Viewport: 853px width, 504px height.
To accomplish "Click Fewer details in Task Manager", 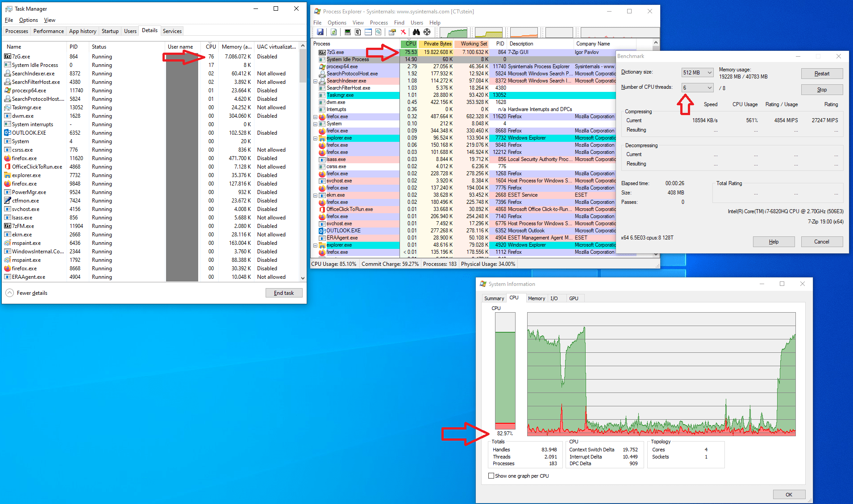I will 27,293.
